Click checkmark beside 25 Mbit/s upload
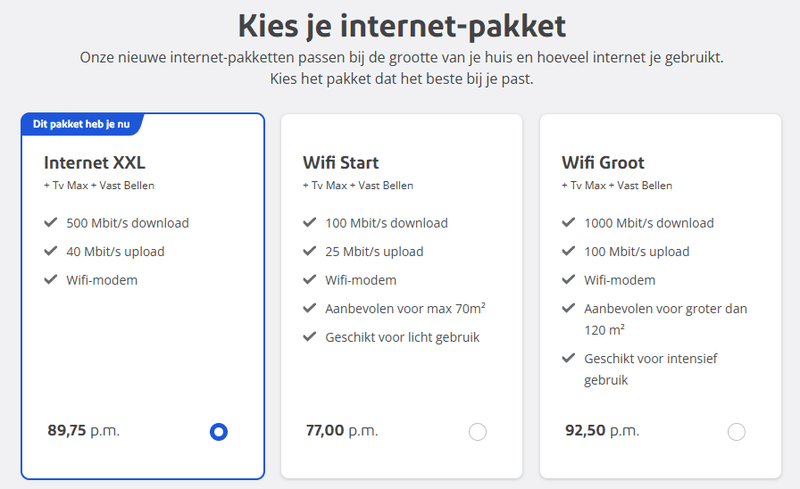 click(310, 251)
